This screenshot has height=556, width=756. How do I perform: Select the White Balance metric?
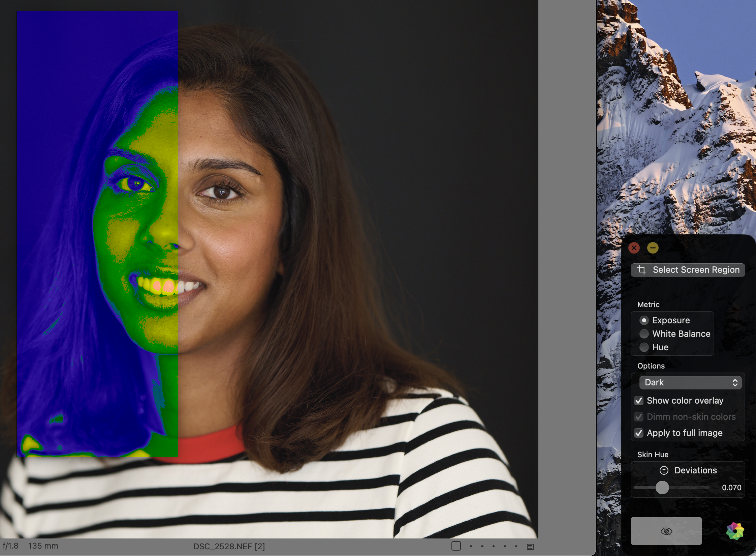coord(644,334)
